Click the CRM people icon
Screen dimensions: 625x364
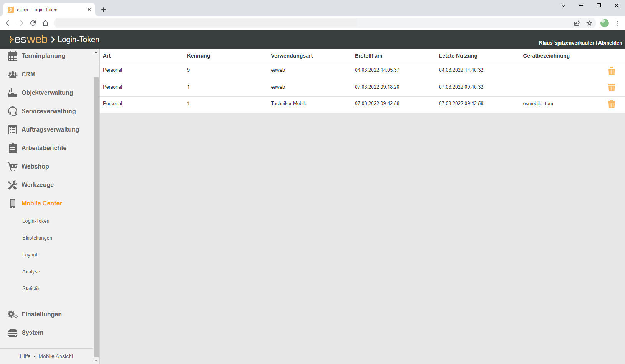point(13,74)
